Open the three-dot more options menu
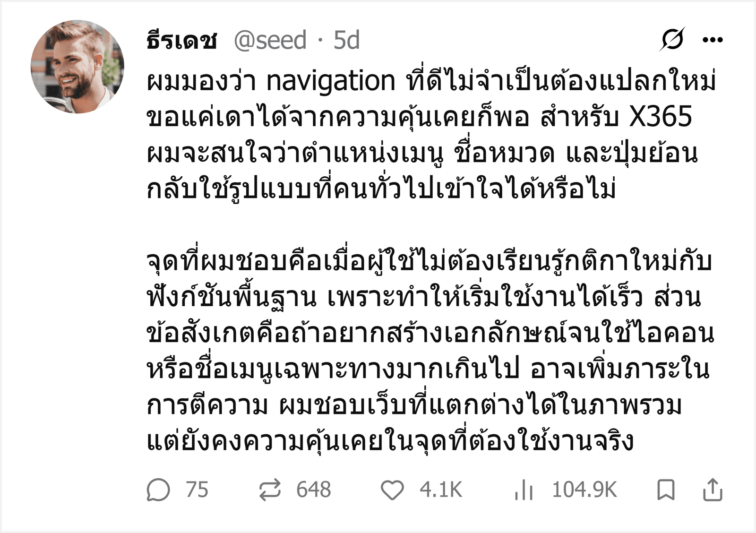 point(713,40)
